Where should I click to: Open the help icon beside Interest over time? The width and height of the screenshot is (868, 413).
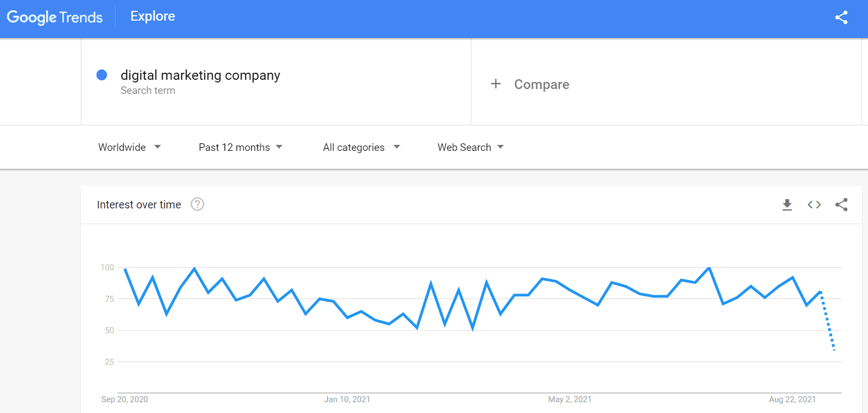tap(197, 204)
